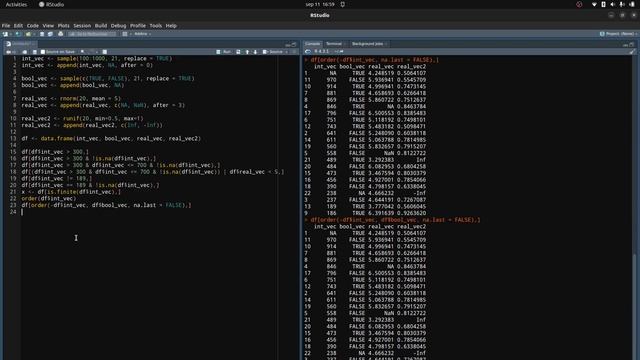640x360 pixels.
Task: Open the Session menu
Action: point(82,25)
